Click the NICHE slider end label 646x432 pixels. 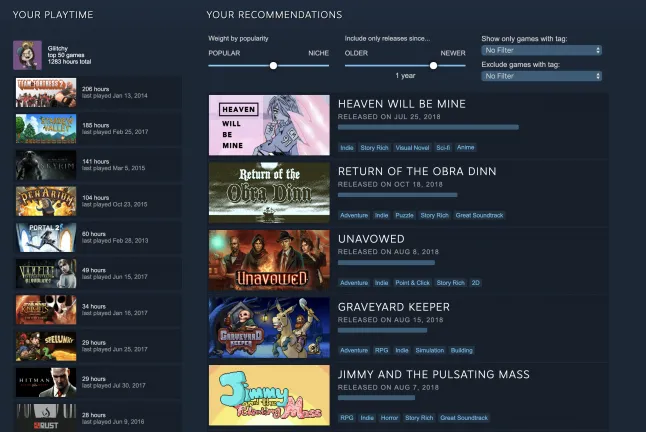click(318, 53)
